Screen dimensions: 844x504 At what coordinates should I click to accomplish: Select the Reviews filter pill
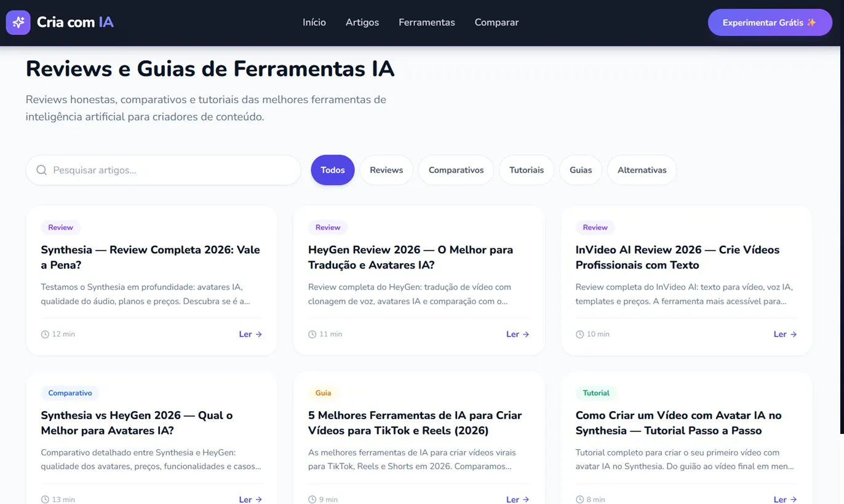(x=386, y=170)
